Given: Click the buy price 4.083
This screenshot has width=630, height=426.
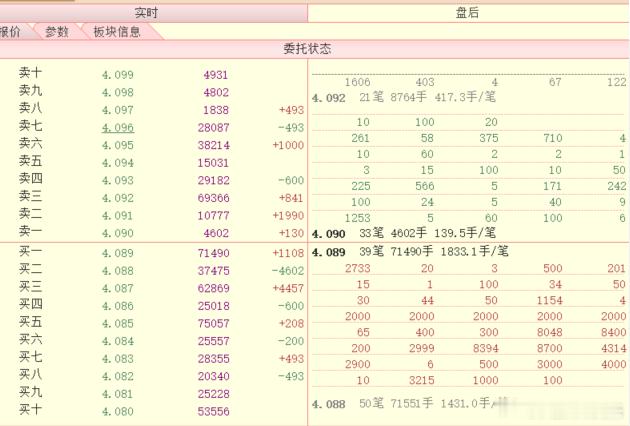Looking at the screenshot, I should (118, 359).
